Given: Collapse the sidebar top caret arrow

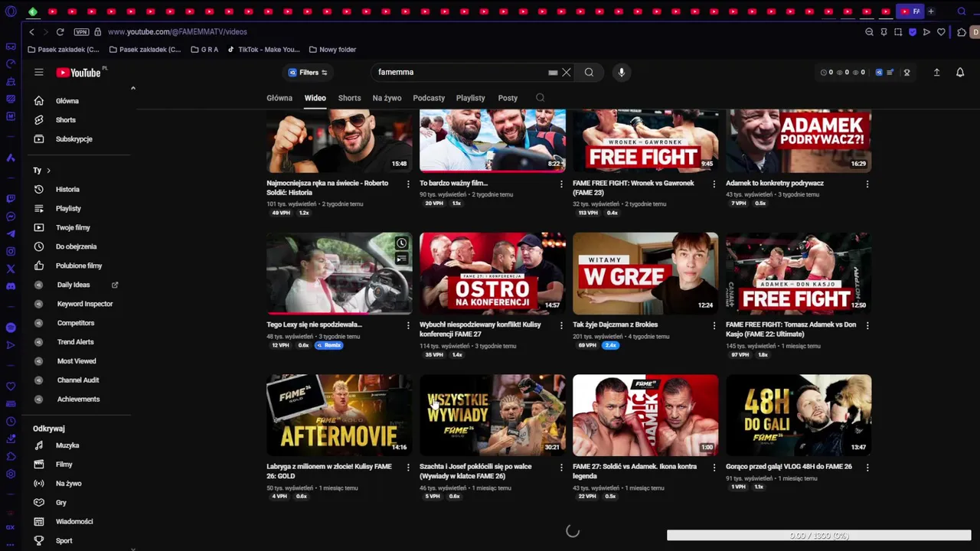Looking at the screenshot, I should click(x=132, y=88).
